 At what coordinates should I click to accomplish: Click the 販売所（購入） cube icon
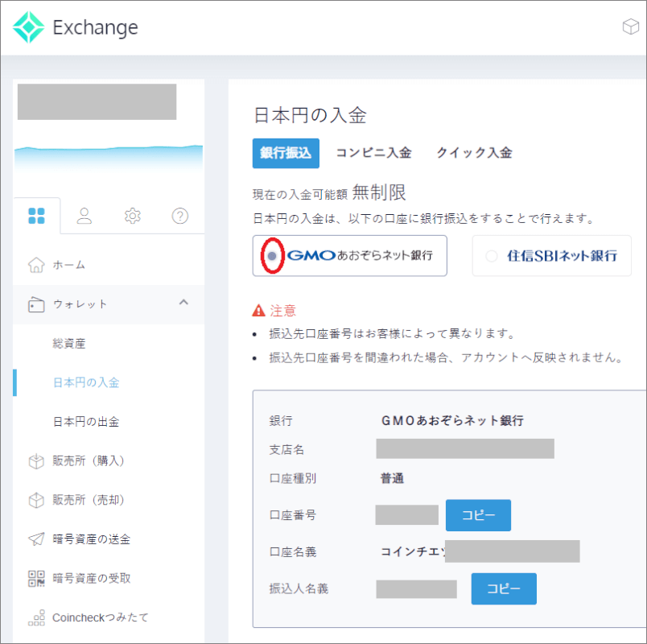[x=36, y=460]
